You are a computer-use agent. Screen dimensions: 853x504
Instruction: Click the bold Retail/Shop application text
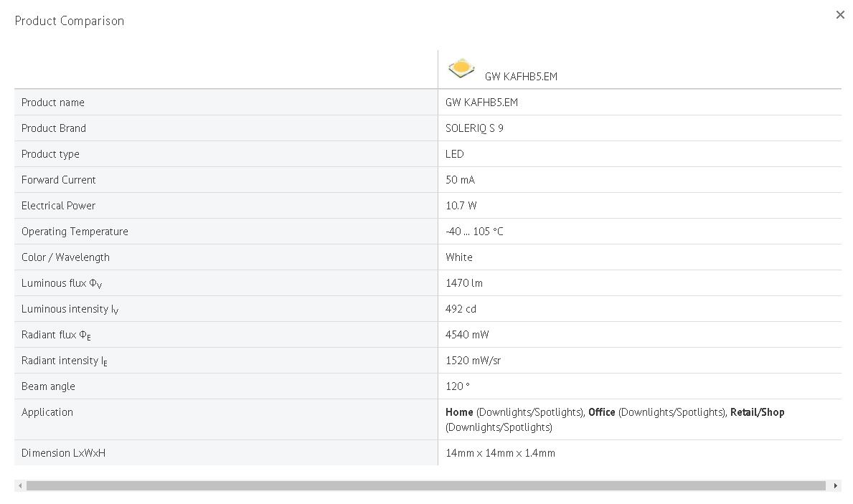[758, 412]
